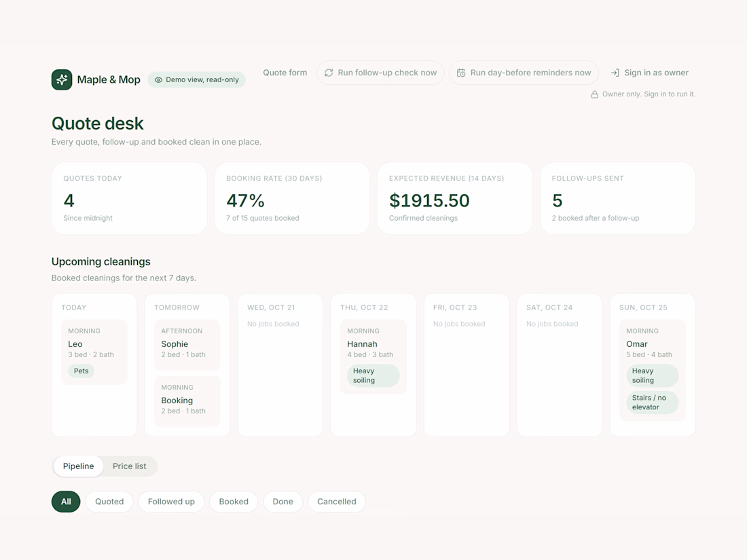Click the Pets tag on Leo's job
This screenshot has width=747, height=560.
coord(81,371)
